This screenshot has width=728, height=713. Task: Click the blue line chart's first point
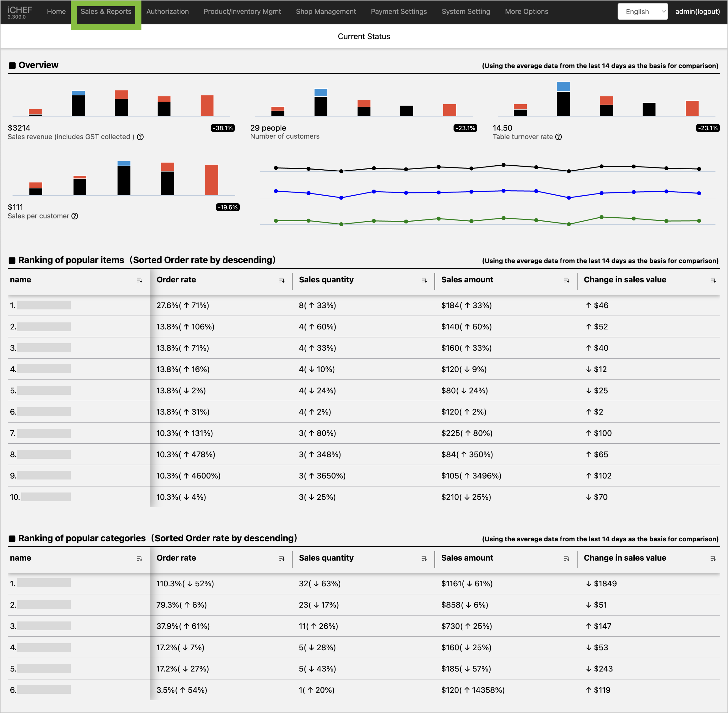click(x=276, y=191)
